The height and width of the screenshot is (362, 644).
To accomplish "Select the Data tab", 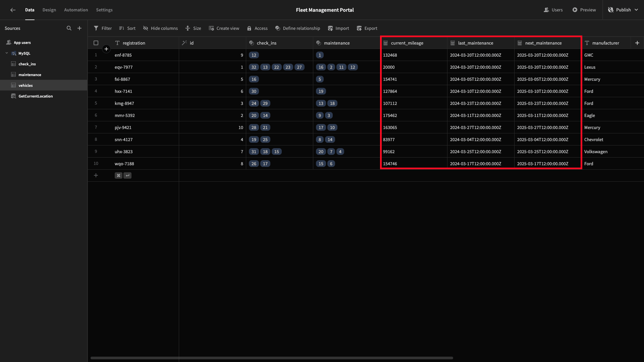I will [30, 10].
